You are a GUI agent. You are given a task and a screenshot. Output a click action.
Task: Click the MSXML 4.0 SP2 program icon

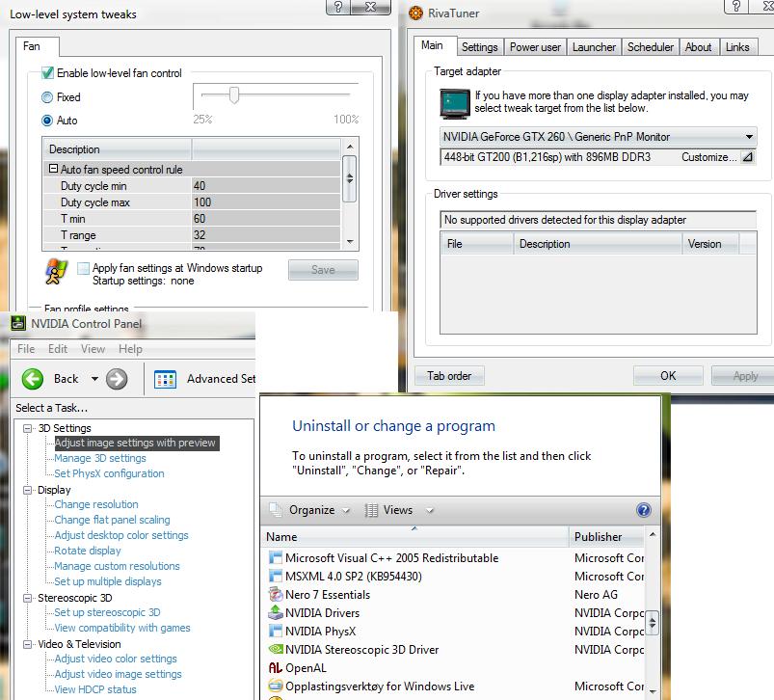tap(275, 576)
